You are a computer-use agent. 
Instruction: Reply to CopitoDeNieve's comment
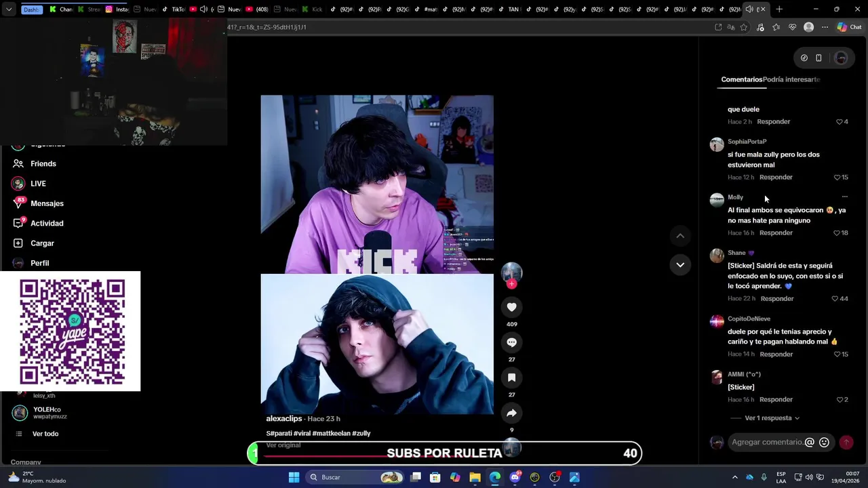(x=776, y=354)
